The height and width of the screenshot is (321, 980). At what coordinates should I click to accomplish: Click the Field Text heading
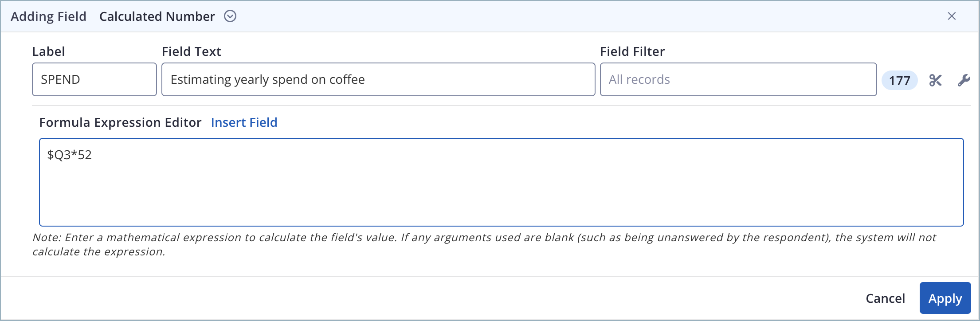pos(192,51)
